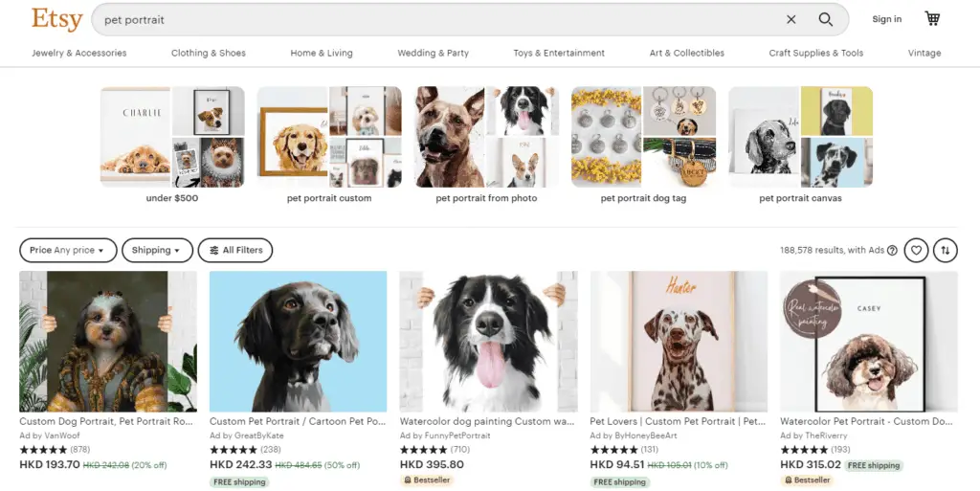
Task: Click the HKD 242.33 price
Action: (x=240, y=465)
